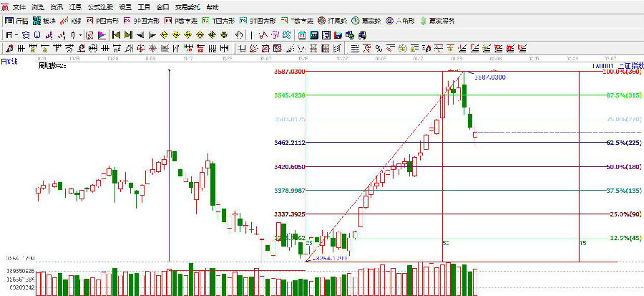The image size is (644, 296).
Task: Open the 公式选股 menu
Action: [x=100, y=6]
